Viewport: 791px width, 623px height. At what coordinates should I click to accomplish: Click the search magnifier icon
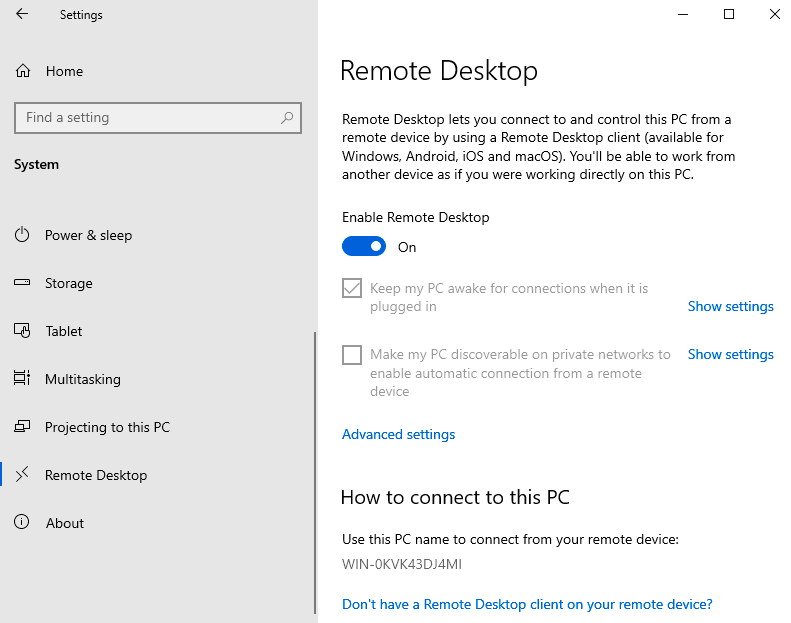[287, 118]
